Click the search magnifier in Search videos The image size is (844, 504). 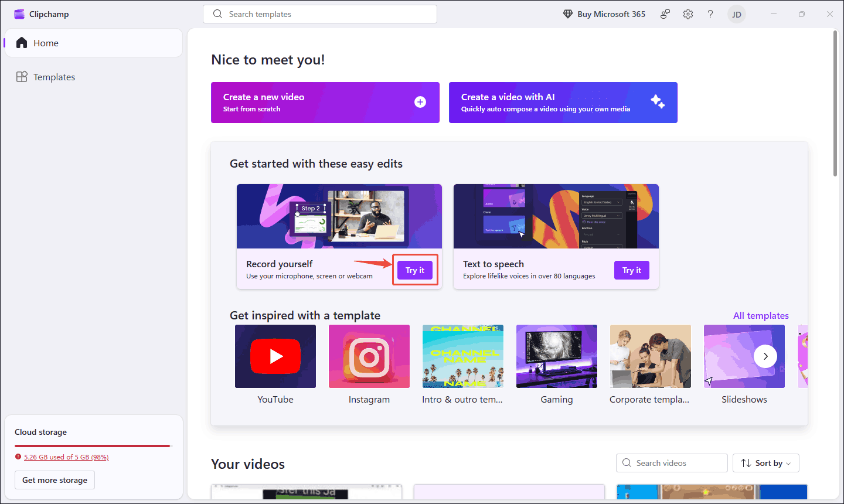(x=627, y=462)
